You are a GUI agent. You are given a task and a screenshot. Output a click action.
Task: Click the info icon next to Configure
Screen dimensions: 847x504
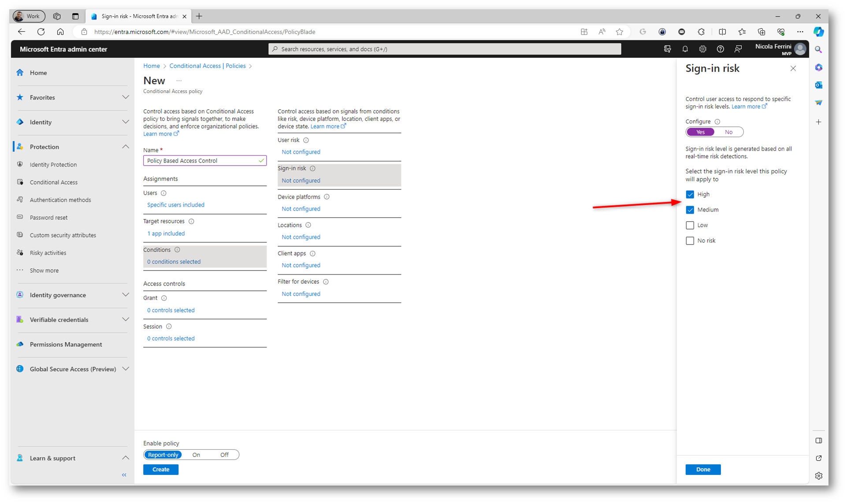717,122
